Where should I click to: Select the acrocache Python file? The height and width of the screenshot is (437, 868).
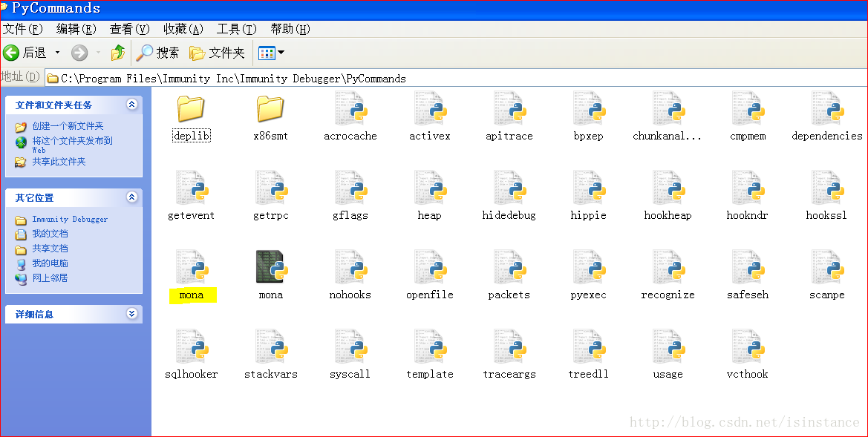tap(350, 109)
